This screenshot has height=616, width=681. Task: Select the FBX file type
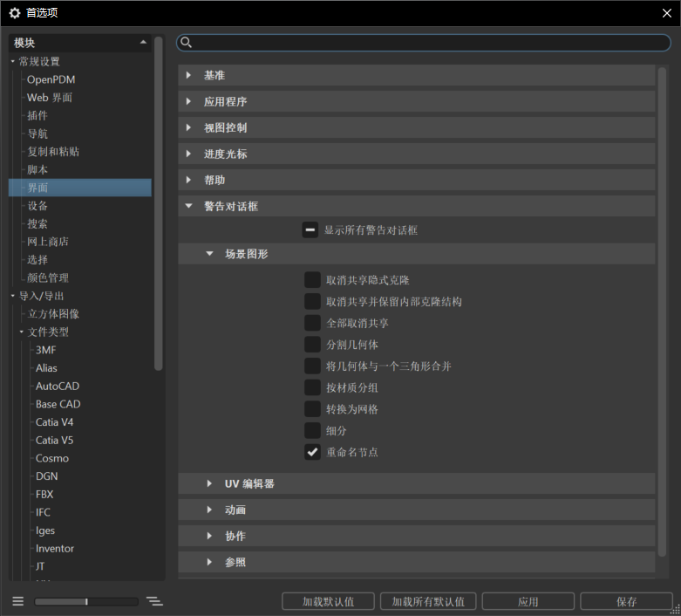point(44,494)
